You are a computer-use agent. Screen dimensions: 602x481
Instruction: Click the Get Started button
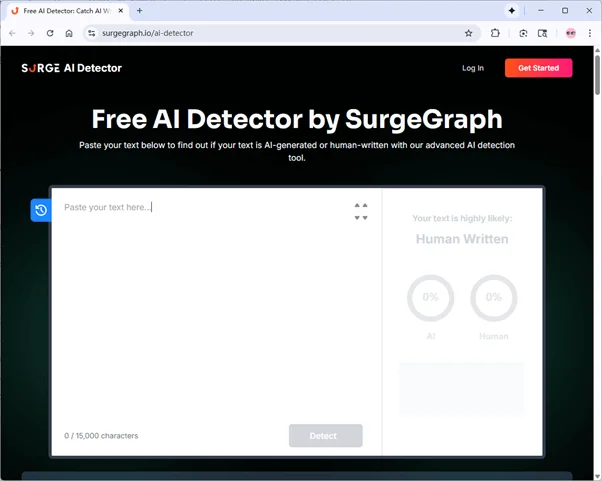pyautogui.click(x=538, y=68)
